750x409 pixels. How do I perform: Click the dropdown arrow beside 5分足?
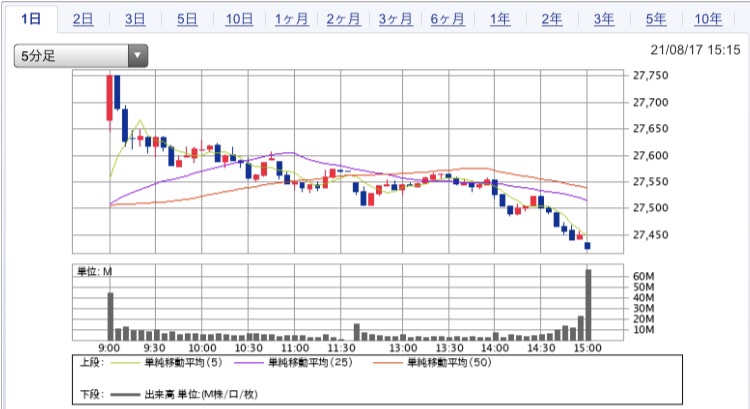coord(138,56)
